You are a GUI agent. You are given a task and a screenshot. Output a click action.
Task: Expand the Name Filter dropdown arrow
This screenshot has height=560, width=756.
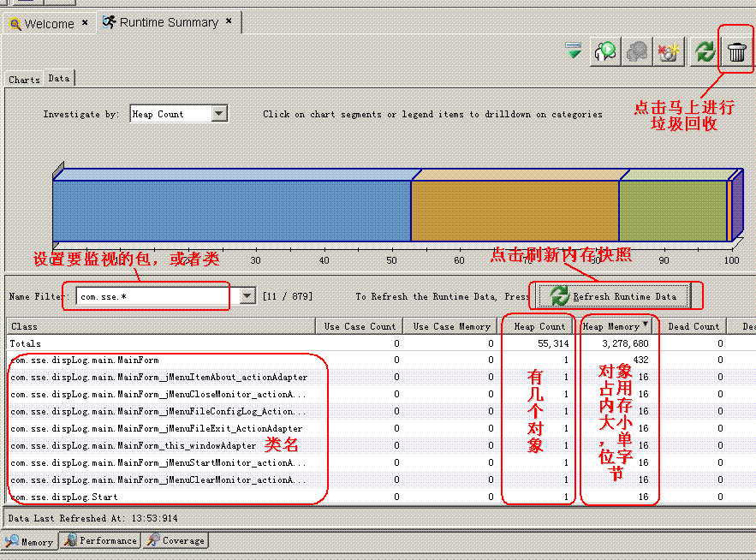(247, 296)
